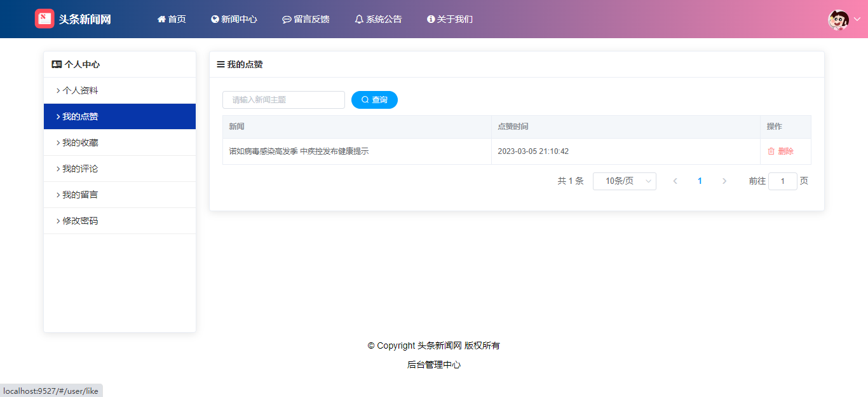
Task: Click the 后台管理中心 footer link
Action: tap(434, 365)
